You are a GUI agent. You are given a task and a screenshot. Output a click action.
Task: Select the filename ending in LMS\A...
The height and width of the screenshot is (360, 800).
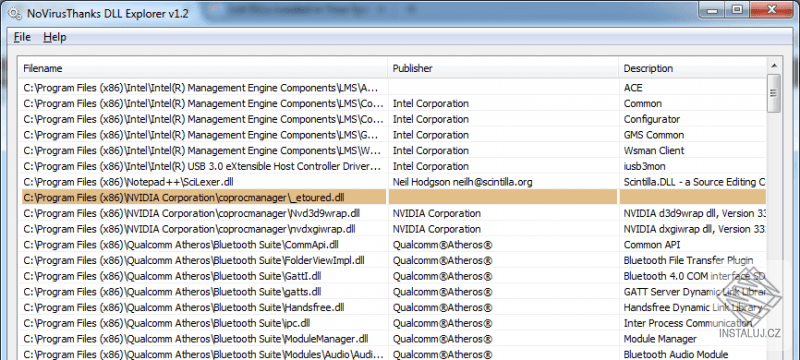click(201, 88)
